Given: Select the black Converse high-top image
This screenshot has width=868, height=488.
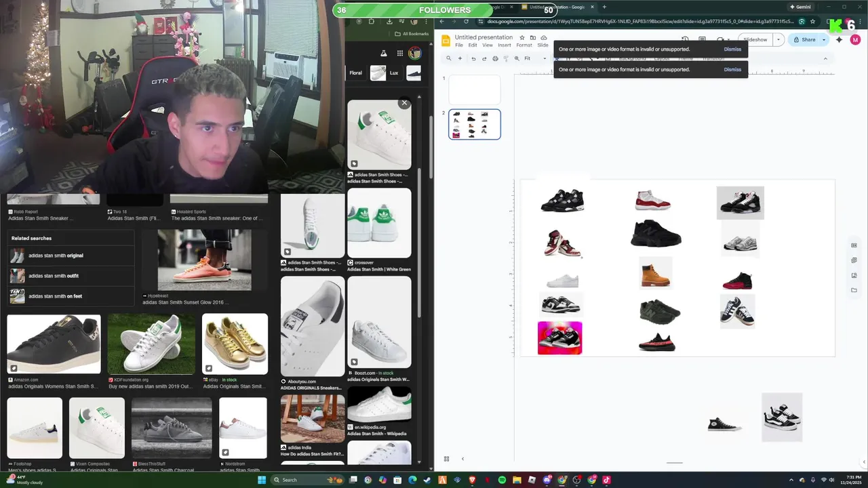Looking at the screenshot, I should (724, 424).
